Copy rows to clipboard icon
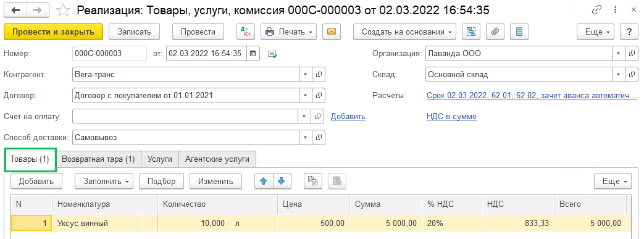644x239 pixels. pyautogui.click(x=313, y=181)
